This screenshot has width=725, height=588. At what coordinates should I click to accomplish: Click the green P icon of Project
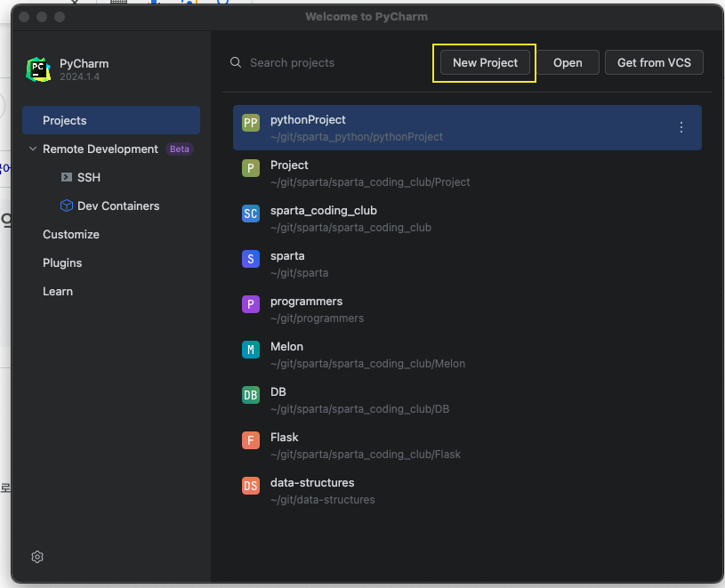(x=251, y=168)
